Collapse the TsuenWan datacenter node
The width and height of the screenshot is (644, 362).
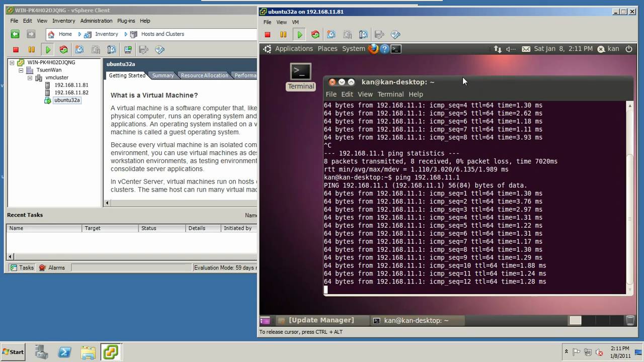(21, 70)
